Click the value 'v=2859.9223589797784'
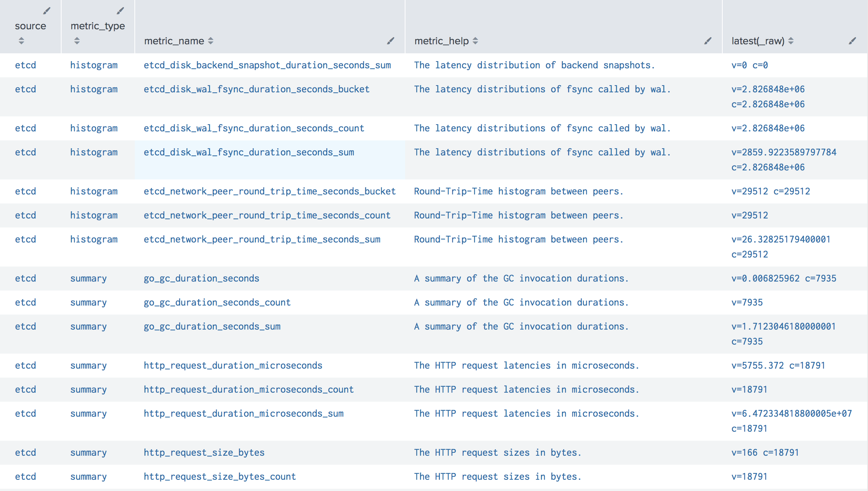 tap(784, 152)
